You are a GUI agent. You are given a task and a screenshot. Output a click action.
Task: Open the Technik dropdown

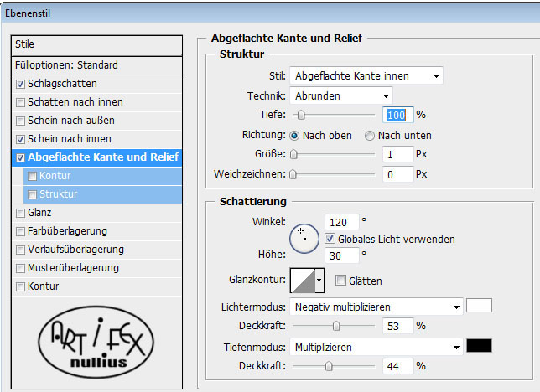[x=341, y=95]
